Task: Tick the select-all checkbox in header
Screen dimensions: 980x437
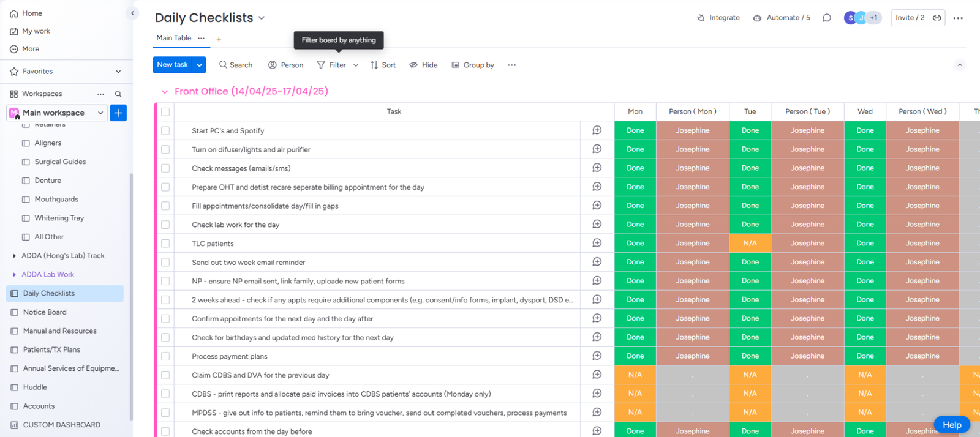Action: pyautogui.click(x=165, y=111)
